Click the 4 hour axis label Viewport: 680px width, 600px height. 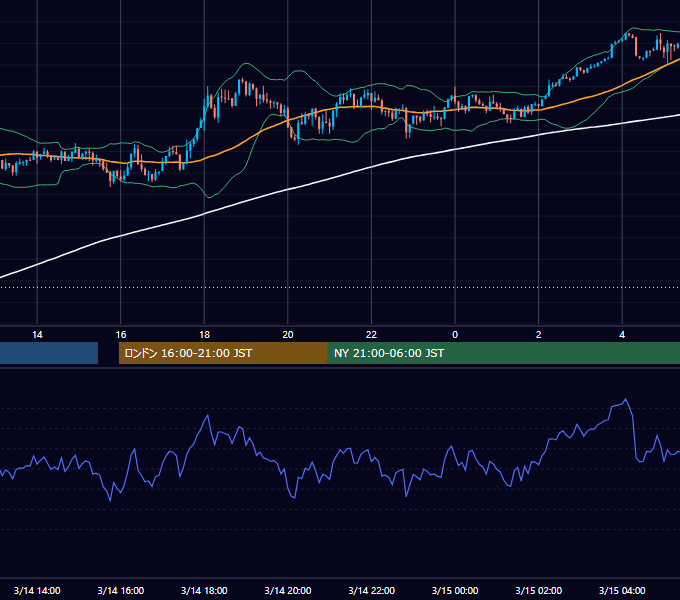click(622, 335)
